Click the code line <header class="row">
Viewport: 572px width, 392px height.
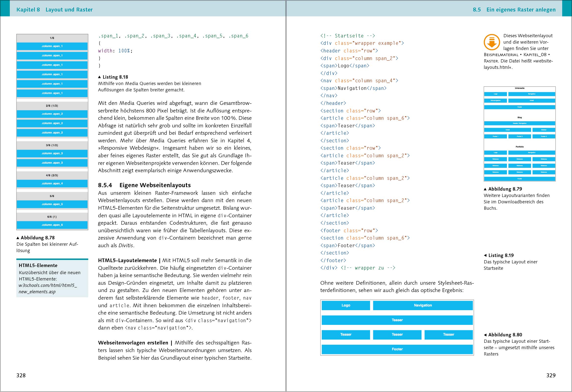[349, 51]
